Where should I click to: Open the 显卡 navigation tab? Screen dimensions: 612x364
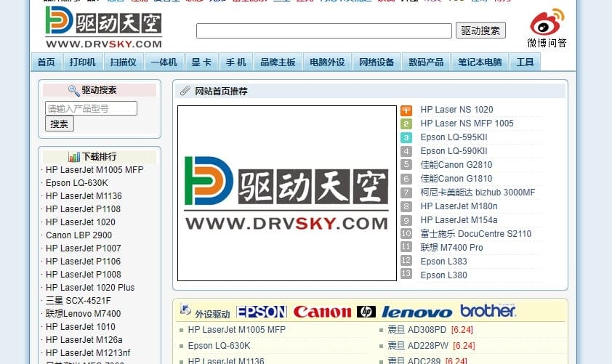[201, 62]
